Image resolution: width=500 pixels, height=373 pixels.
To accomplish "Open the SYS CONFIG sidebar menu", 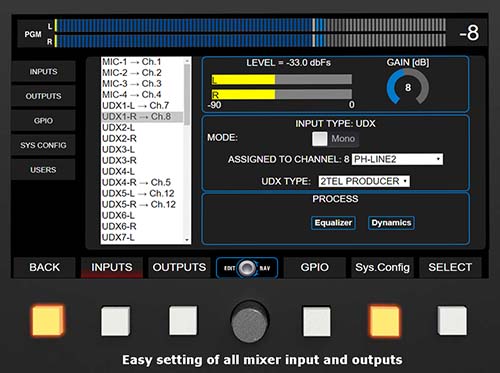I will (43, 145).
